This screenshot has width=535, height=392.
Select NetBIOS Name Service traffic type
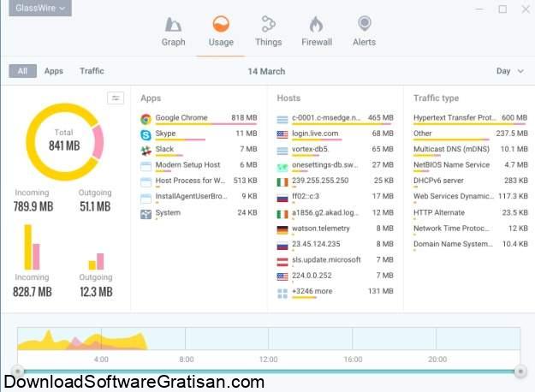coord(471,166)
